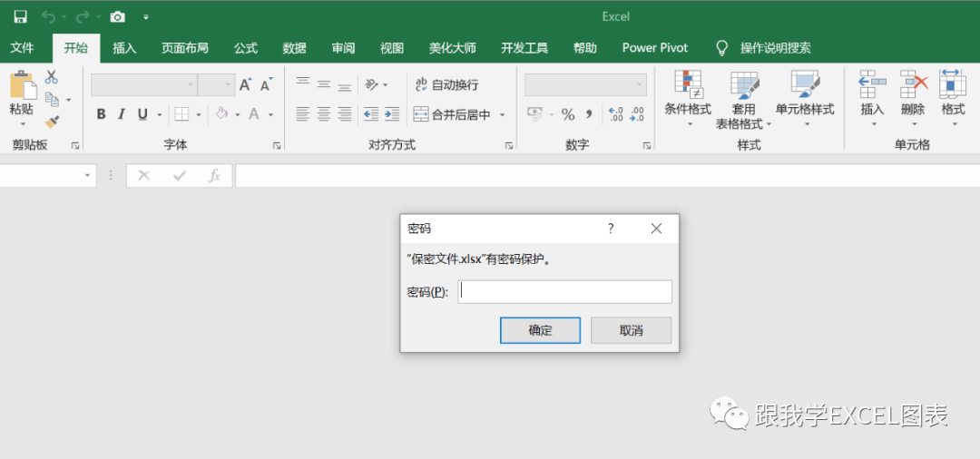Click the Comma Style icon

pyautogui.click(x=589, y=114)
